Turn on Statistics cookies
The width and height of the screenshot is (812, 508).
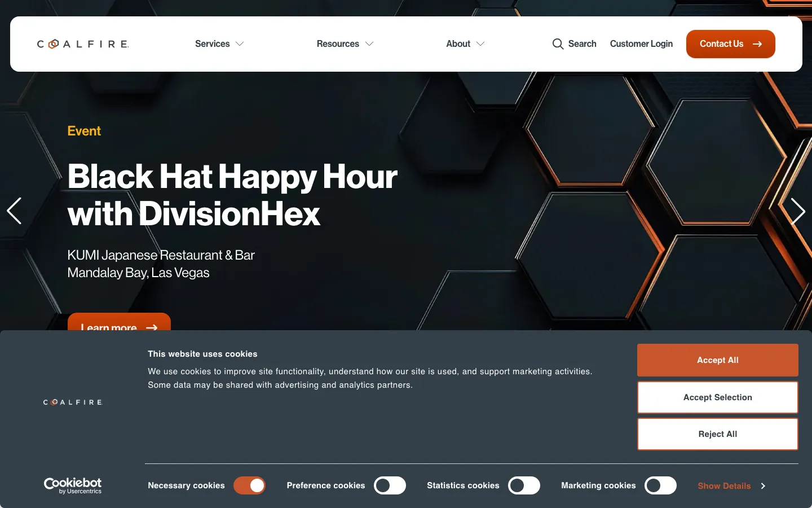[524, 485]
